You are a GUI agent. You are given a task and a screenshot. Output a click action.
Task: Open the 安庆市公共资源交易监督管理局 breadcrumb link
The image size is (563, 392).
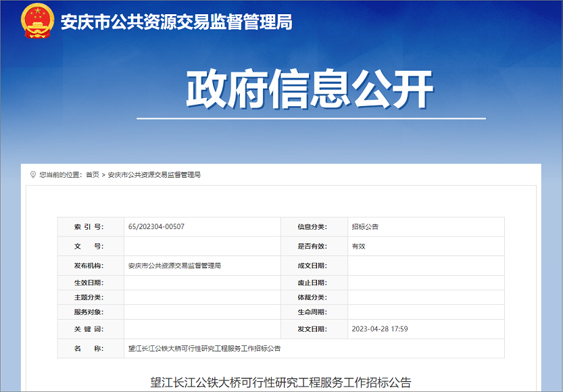pos(154,174)
